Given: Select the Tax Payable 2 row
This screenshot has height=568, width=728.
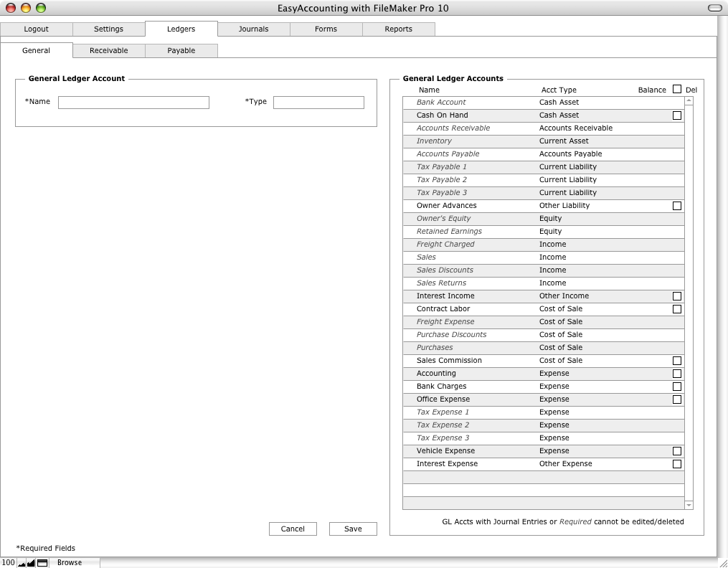Looking at the screenshot, I should 544,179.
